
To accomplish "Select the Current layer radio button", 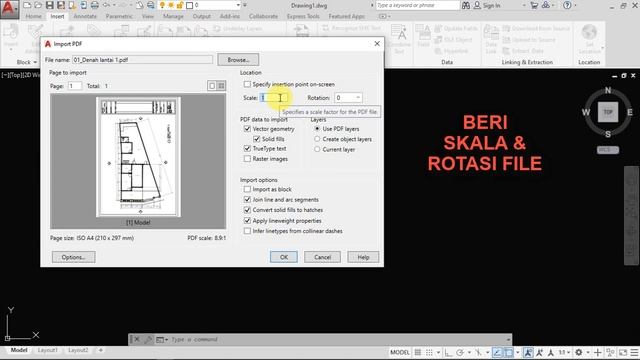I will (x=317, y=149).
